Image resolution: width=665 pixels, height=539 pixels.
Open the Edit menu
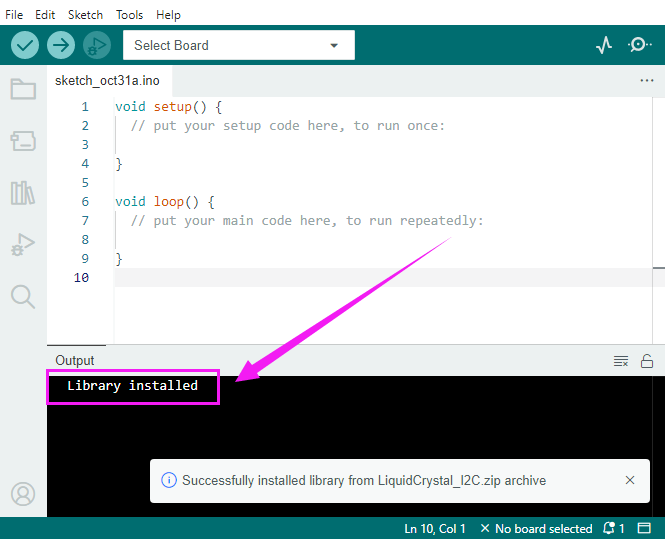coord(45,15)
